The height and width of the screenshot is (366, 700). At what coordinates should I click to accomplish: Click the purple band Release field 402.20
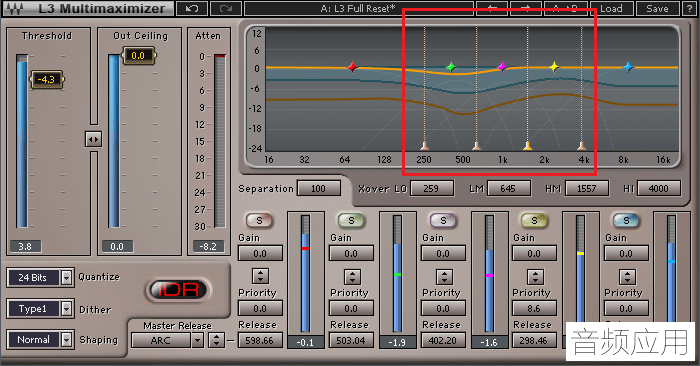443,341
